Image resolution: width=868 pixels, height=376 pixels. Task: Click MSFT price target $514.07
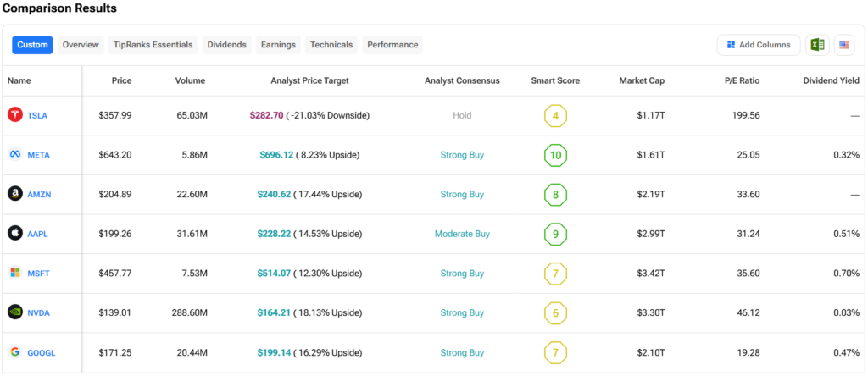pyautogui.click(x=274, y=274)
